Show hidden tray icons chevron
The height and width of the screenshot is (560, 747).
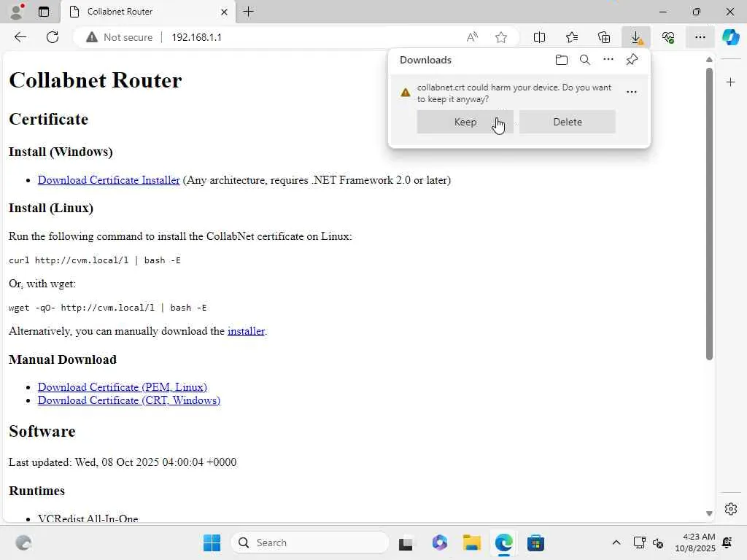(616, 542)
